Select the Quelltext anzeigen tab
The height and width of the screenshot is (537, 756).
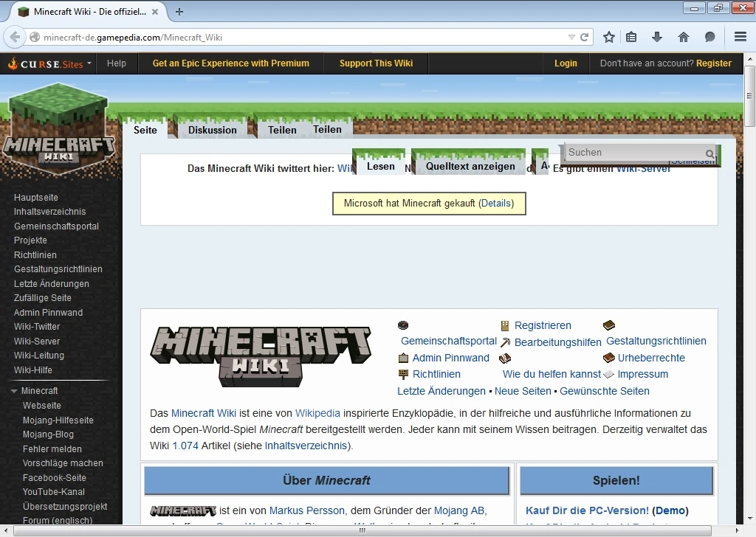[470, 166]
